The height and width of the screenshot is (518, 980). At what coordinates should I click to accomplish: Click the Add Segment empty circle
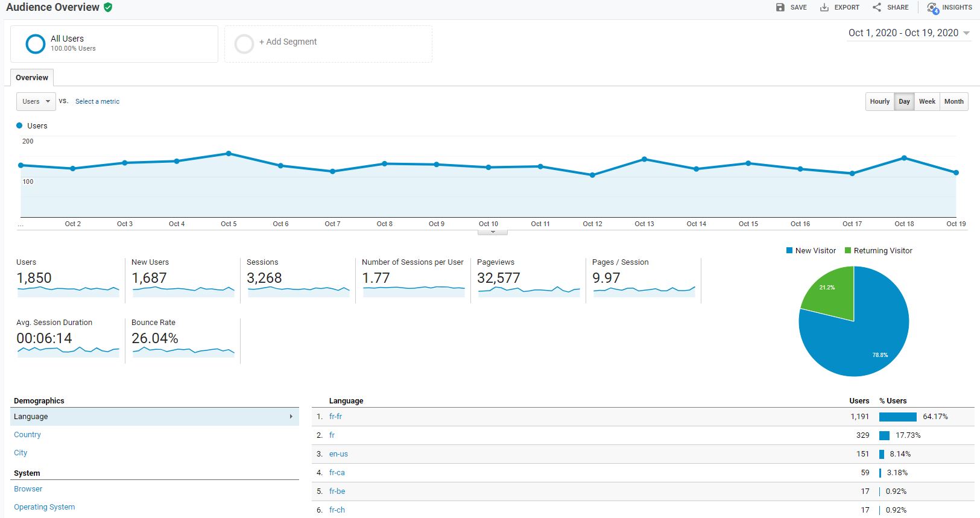pos(244,43)
